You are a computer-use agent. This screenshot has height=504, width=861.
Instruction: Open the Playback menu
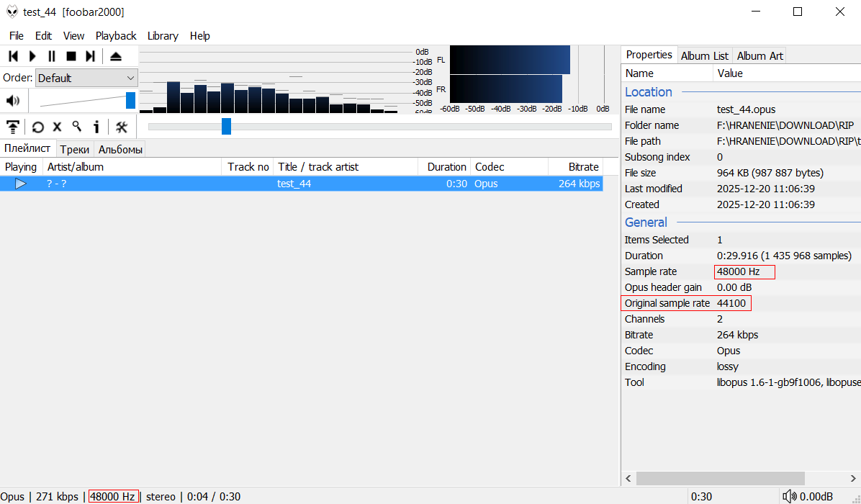116,36
